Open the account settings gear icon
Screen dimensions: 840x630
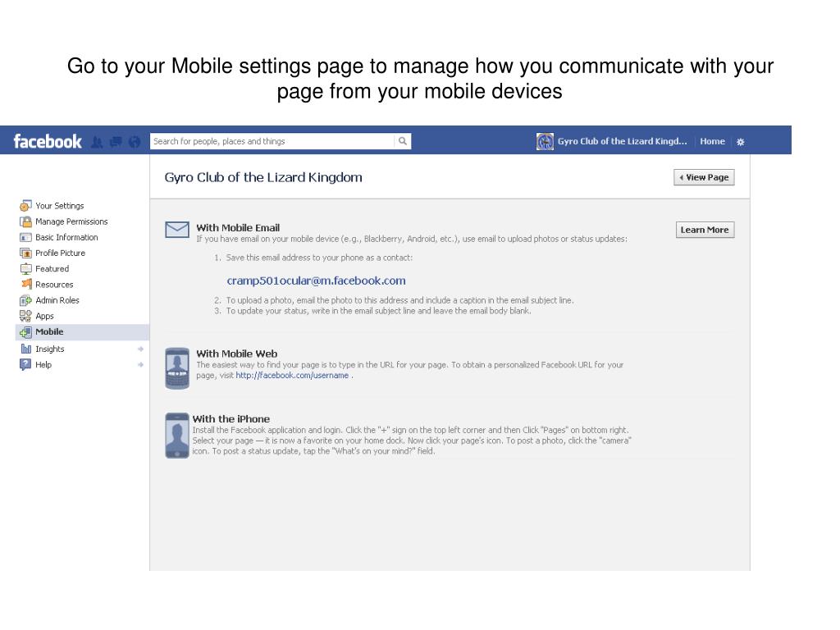(x=741, y=142)
